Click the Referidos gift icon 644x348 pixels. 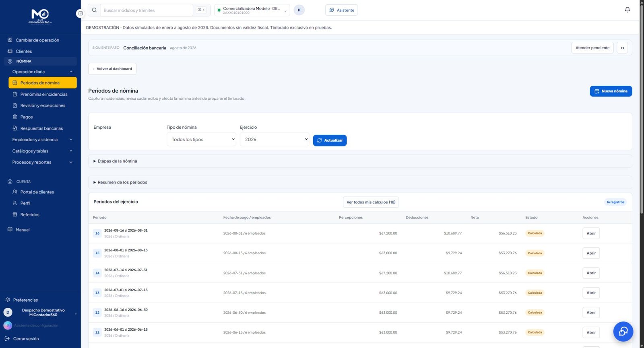coord(15,214)
